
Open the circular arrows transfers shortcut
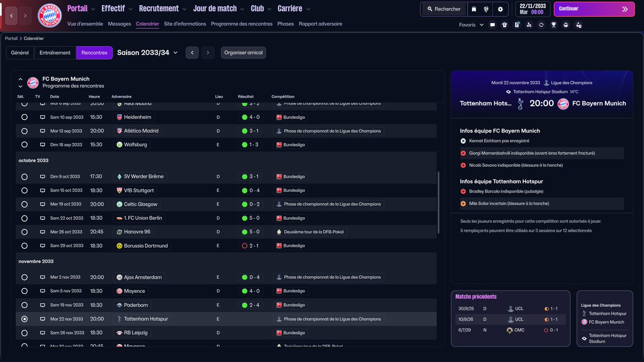point(541,25)
